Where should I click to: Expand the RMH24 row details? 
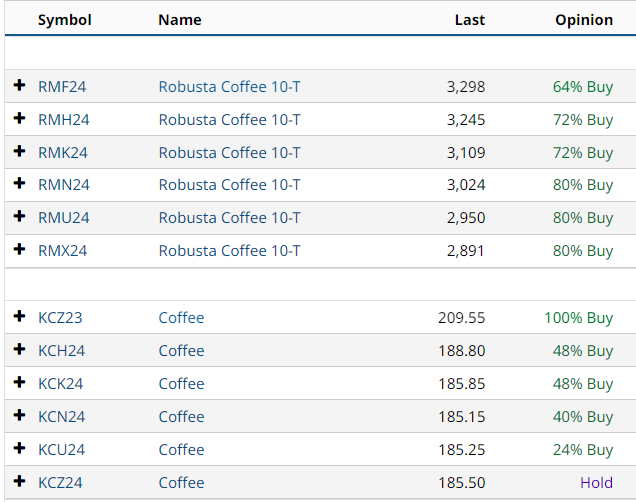click(19, 119)
